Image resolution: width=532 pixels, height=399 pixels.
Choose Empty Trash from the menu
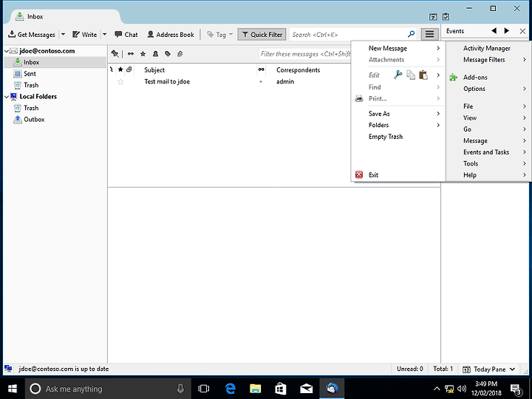(398, 137)
